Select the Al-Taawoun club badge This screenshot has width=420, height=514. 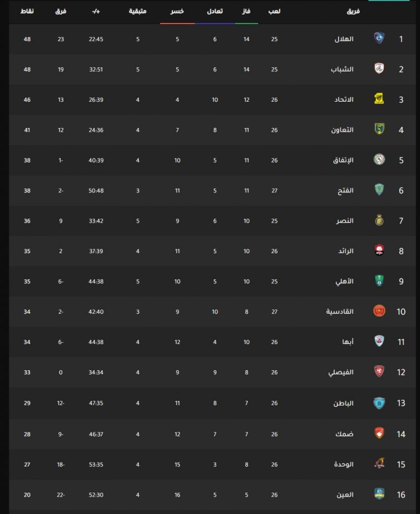point(380,129)
